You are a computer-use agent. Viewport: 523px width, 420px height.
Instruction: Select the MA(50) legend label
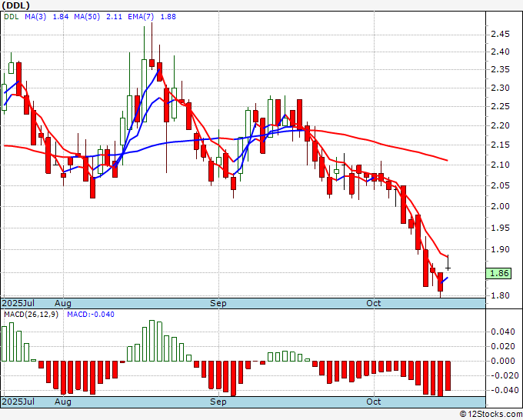click(x=87, y=17)
